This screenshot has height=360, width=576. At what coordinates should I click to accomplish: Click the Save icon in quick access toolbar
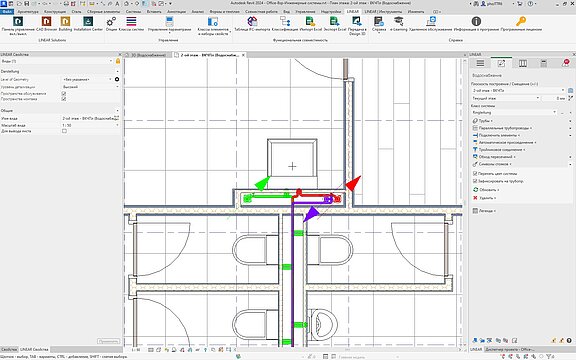pos(26,3)
